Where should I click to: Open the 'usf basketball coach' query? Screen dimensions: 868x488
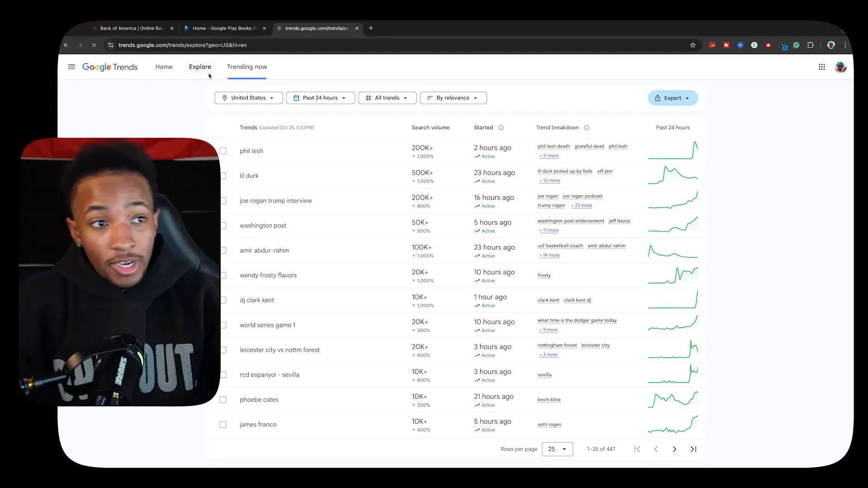[560, 246]
